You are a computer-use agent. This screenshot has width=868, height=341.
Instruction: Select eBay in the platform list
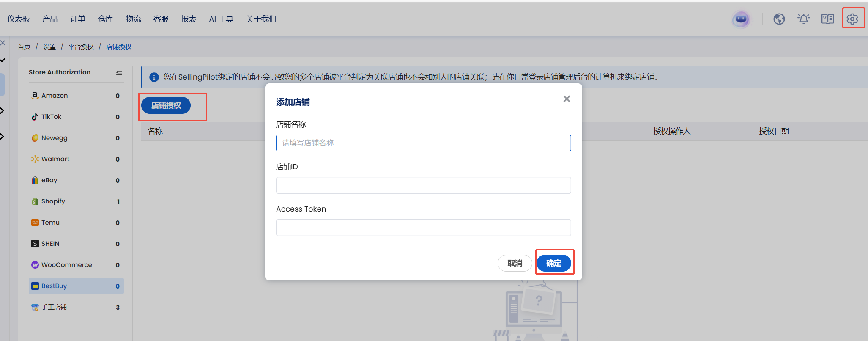click(x=76, y=180)
